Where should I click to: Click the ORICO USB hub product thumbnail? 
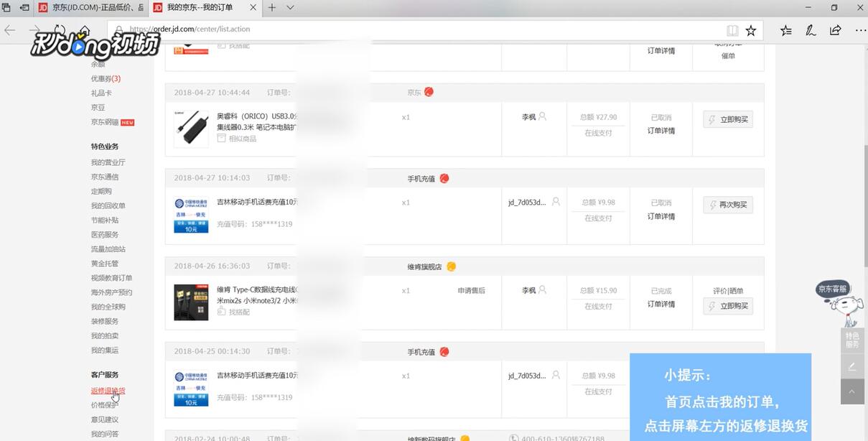pos(191,129)
